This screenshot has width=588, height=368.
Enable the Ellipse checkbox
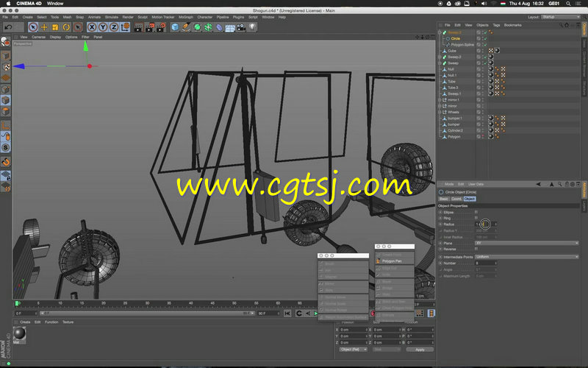(x=476, y=212)
